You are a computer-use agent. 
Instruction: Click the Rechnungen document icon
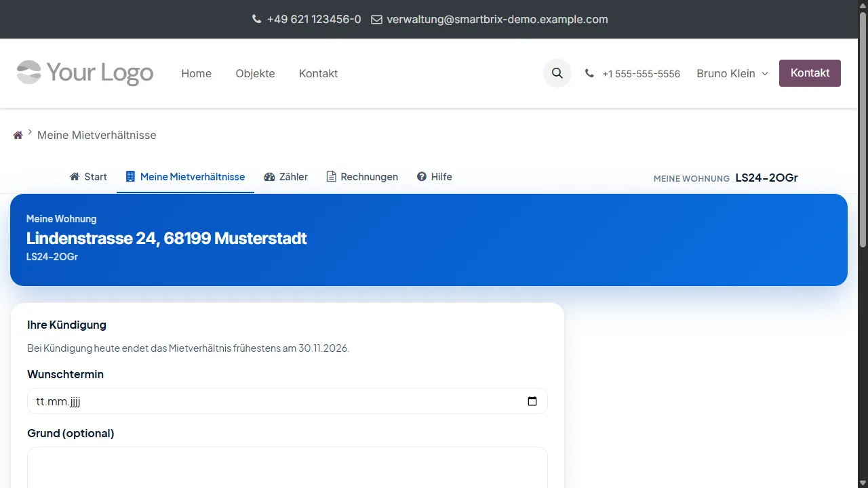click(332, 177)
